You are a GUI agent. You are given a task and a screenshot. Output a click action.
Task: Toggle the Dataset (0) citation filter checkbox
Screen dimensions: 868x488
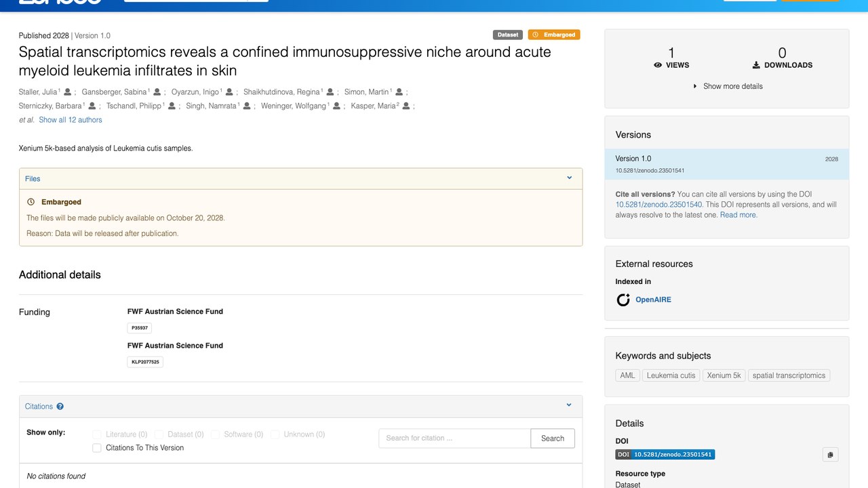(159, 434)
